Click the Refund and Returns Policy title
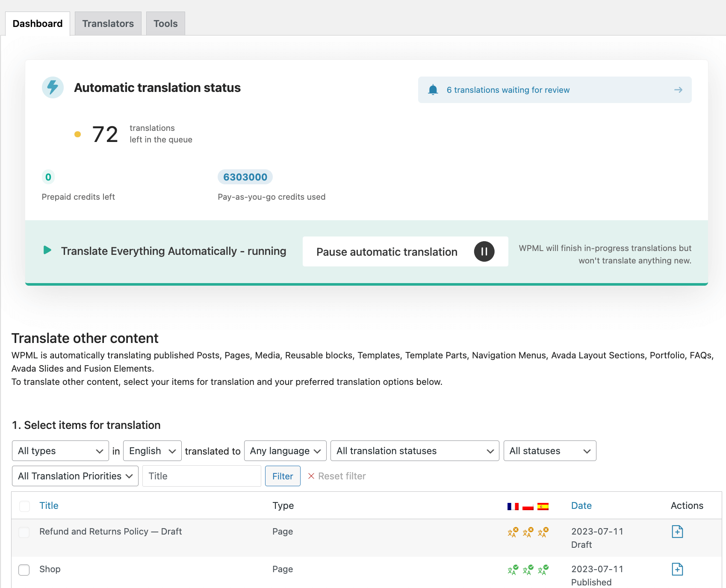 point(111,531)
